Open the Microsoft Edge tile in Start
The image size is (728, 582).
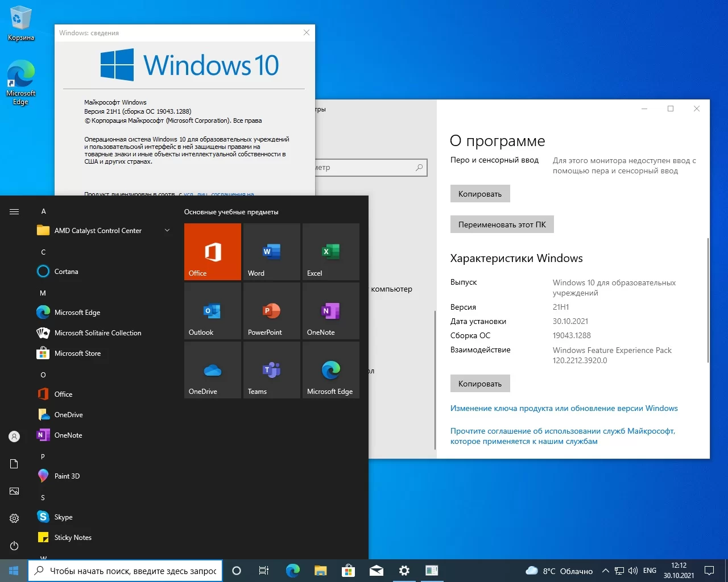[x=331, y=370]
